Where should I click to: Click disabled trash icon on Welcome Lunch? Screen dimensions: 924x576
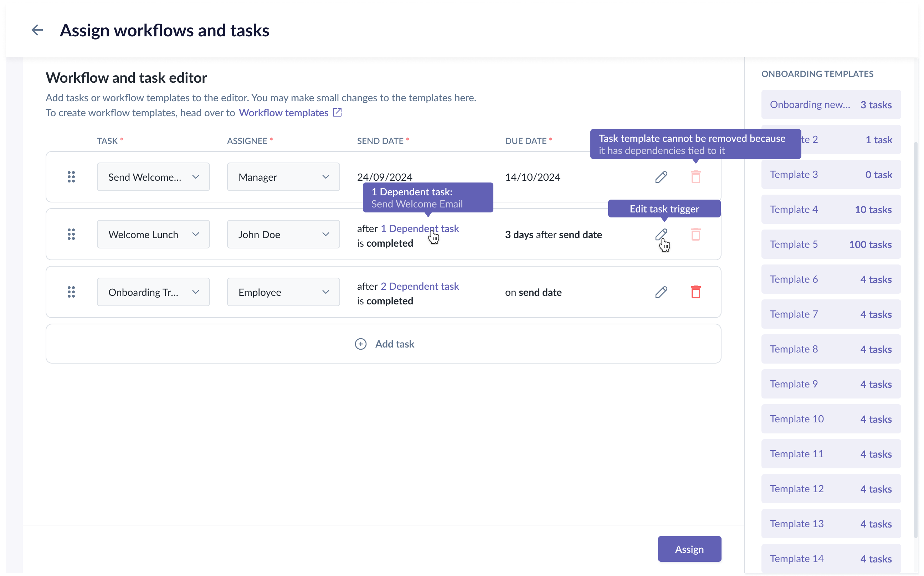695,234
